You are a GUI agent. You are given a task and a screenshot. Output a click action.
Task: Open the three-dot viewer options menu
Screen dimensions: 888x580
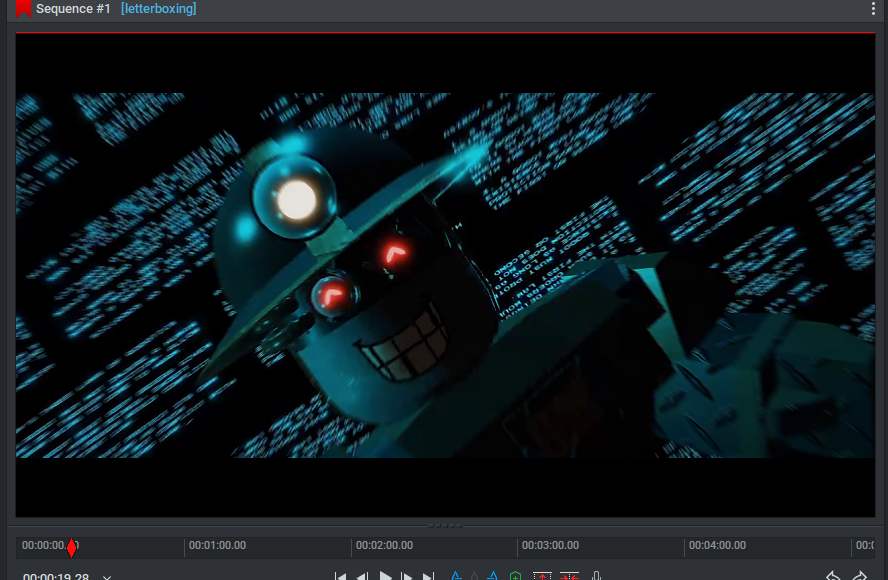(873, 8)
